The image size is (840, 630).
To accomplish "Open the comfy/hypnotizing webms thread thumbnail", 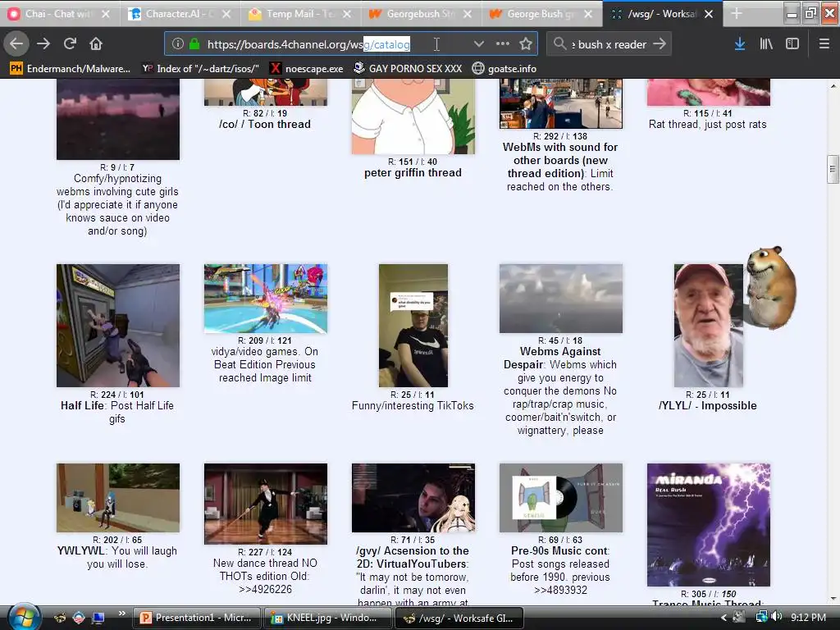I will pos(118,119).
